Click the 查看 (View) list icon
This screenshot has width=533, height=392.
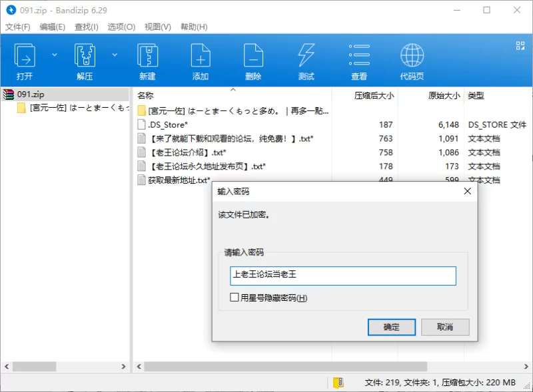click(359, 55)
